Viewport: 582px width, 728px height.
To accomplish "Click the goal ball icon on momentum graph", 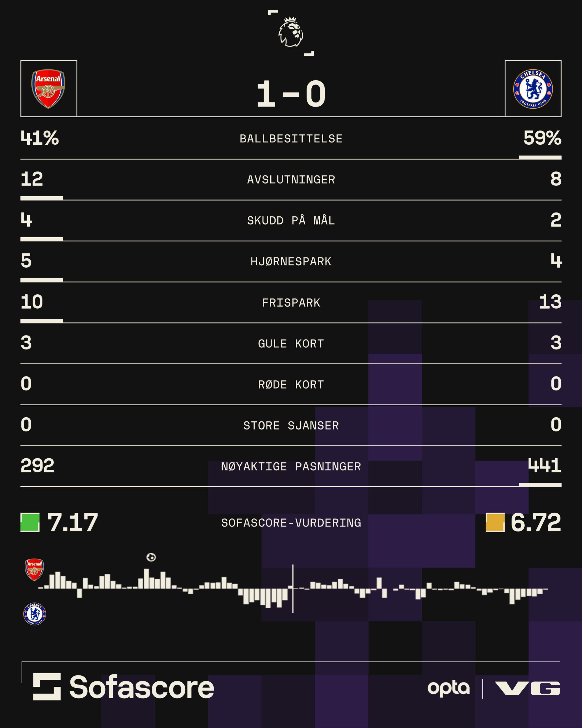I will [x=151, y=557].
